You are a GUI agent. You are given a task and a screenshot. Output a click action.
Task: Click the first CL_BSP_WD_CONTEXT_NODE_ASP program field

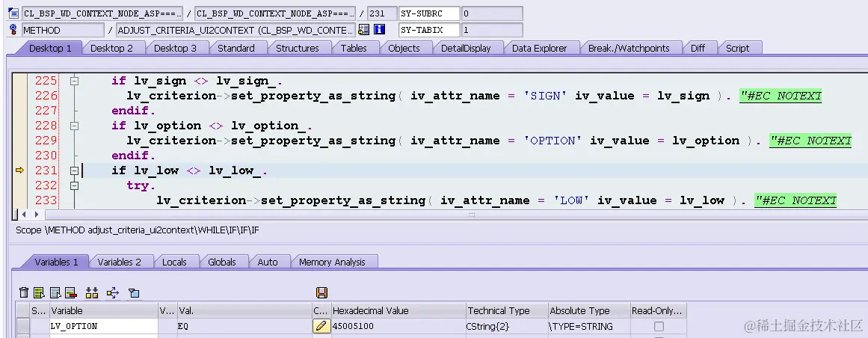[x=103, y=13]
